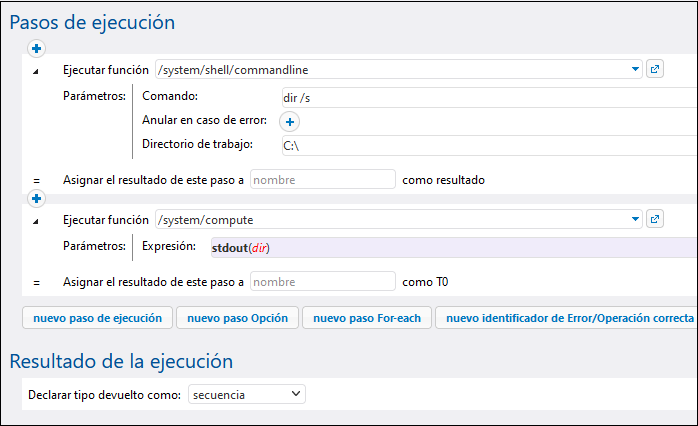Collapse the compute execution step

[37, 221]
